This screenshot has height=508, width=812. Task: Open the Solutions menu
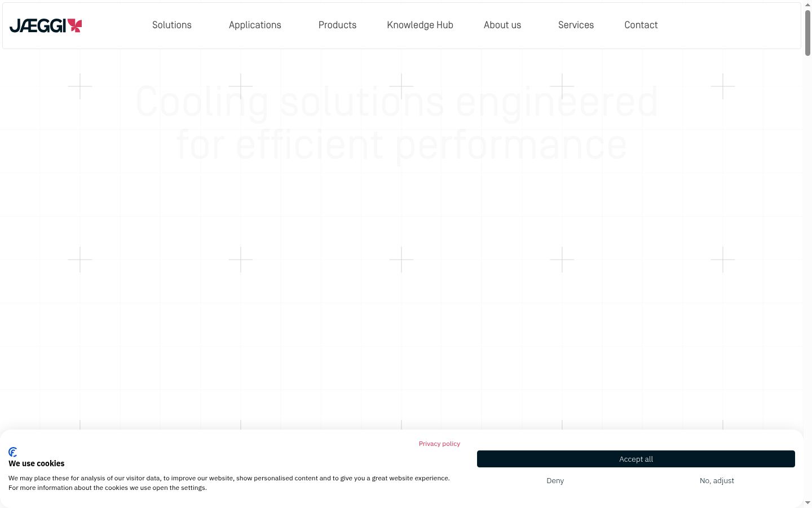[x=172, y=25]
